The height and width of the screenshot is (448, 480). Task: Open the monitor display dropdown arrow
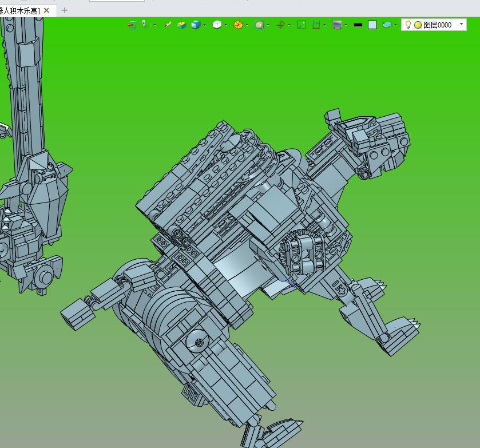click(x=346, y=25)
